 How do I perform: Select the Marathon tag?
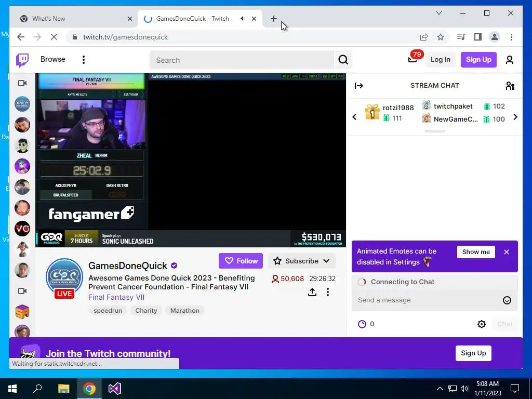click(184, 311)
